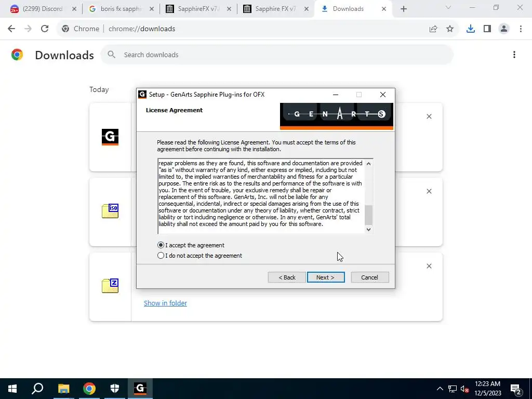
Task: Click license text scroll-up arrow
Action: pos(368,164)
